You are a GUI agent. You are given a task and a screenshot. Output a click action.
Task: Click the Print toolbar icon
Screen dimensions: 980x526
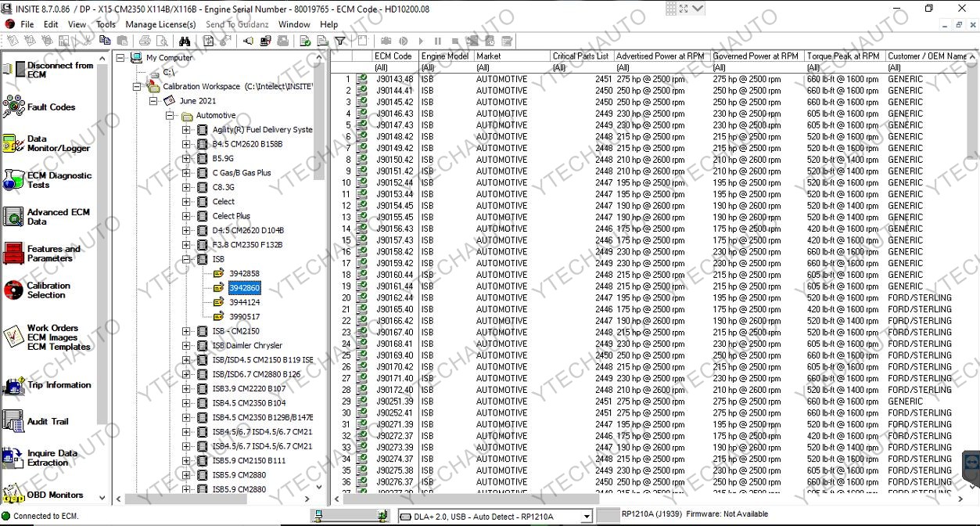click(145, 41)
